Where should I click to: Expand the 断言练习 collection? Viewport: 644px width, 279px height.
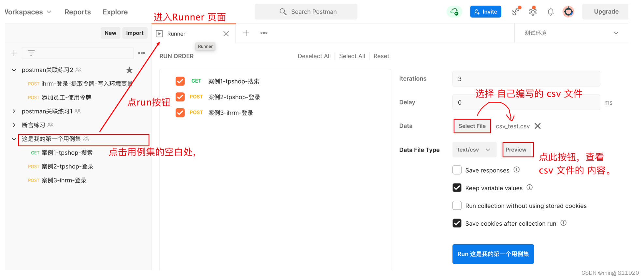14,125
